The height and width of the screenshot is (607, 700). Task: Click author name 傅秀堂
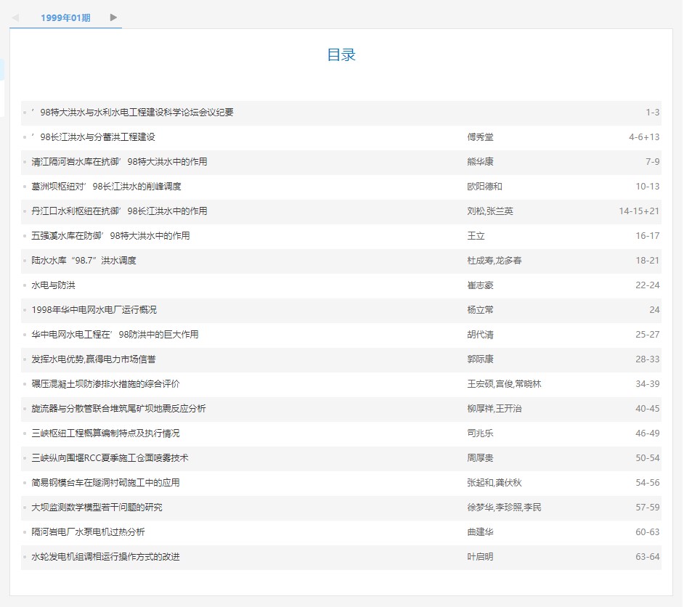(481, 137)
